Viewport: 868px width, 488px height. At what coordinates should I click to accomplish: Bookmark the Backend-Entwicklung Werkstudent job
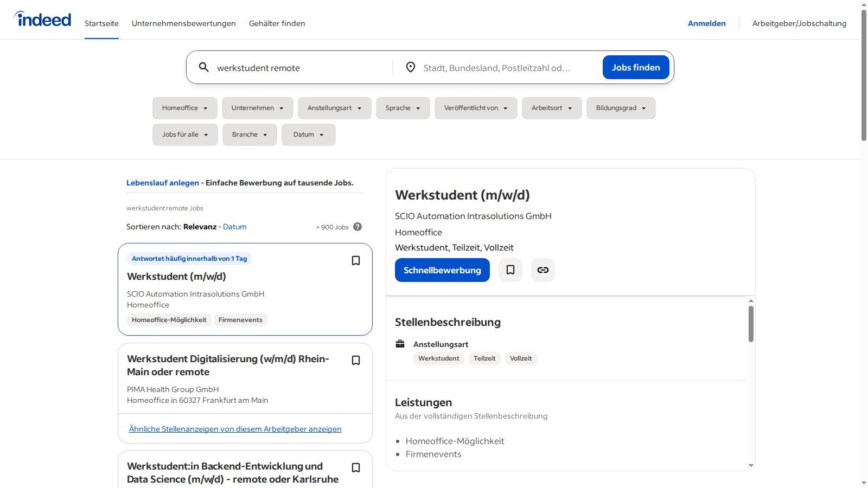[356, 468]
